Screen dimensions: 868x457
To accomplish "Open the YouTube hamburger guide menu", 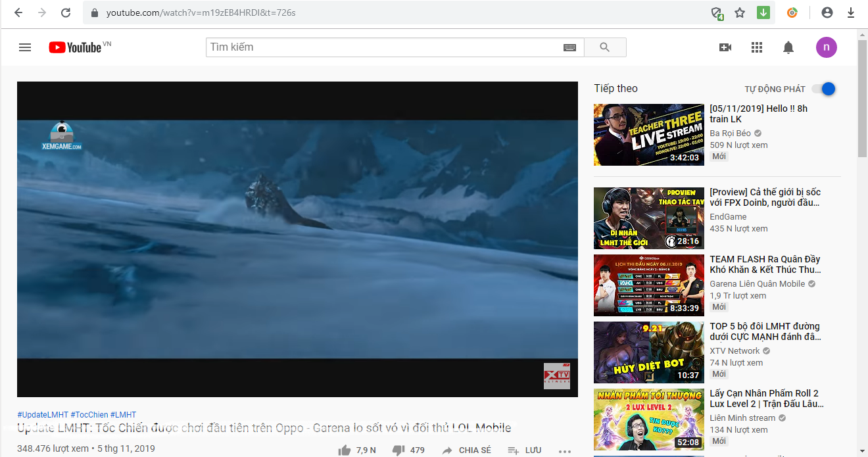I will tap(25, 47).
